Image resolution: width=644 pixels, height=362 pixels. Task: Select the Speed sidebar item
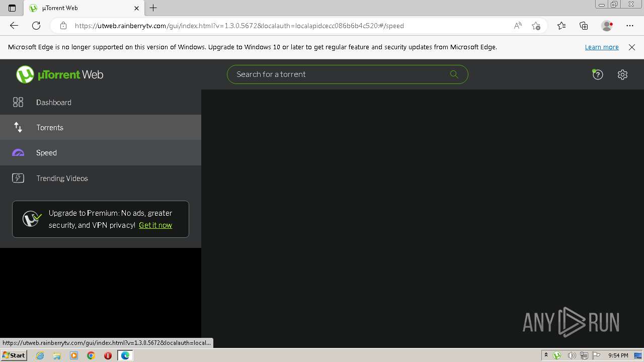pos(101,152)
